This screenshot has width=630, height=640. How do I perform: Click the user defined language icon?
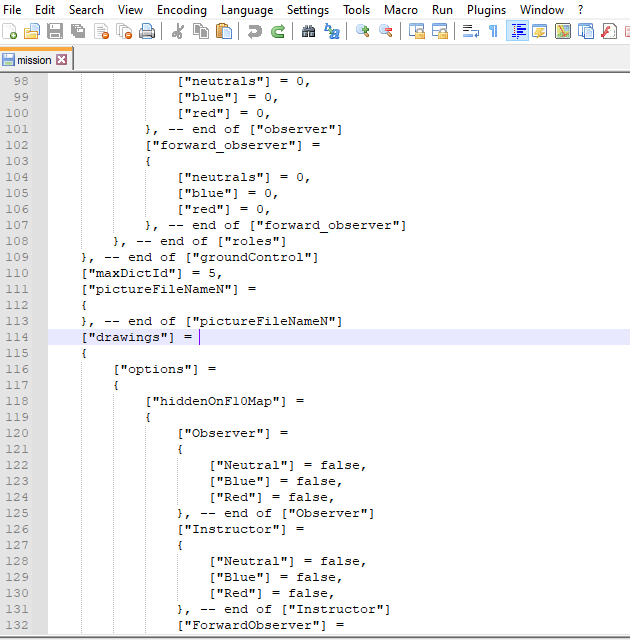click(540, 31)
